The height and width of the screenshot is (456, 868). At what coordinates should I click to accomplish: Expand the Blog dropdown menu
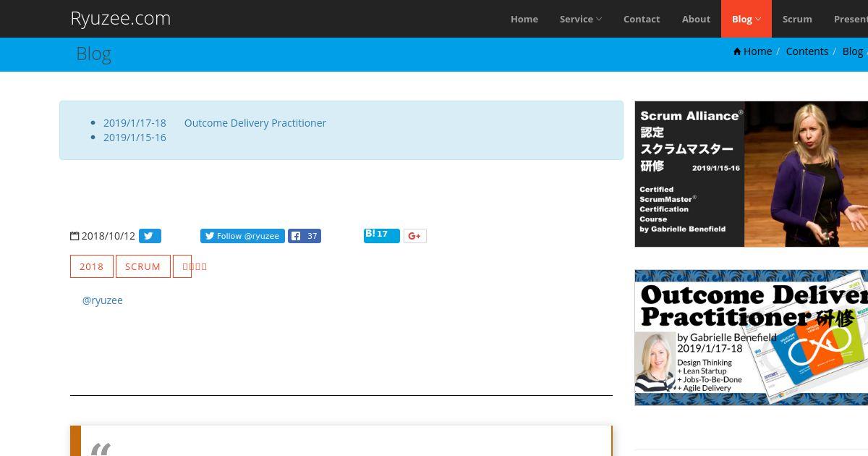pos(746,19)
